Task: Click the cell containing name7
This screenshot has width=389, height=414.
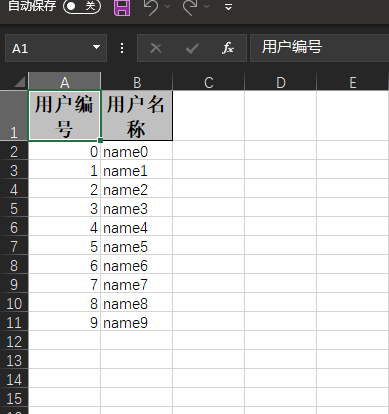Action: click(136, 283)
